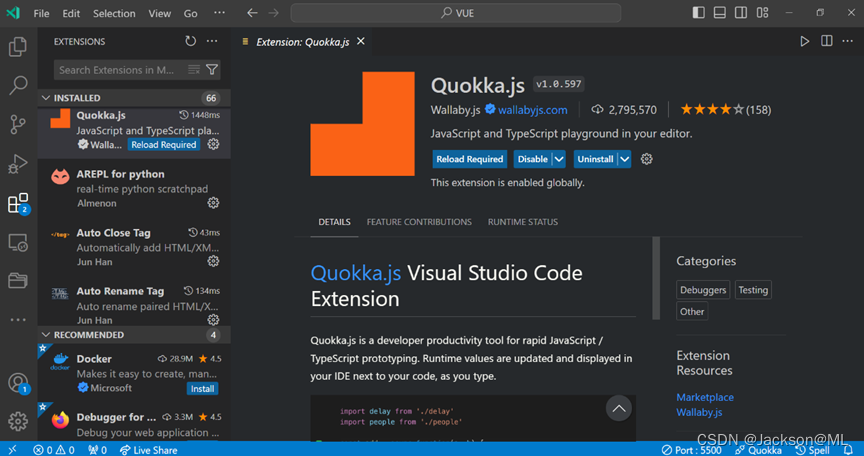The height and width of the screenshot is (456, 864).
Task: Clear extensions search results icon
Action: tap(194, 69)
